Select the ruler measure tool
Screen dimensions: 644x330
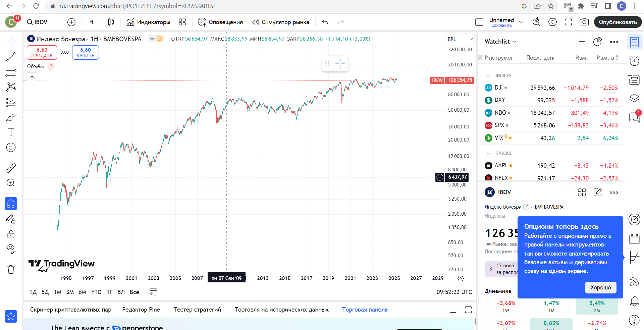click(11, 168)
